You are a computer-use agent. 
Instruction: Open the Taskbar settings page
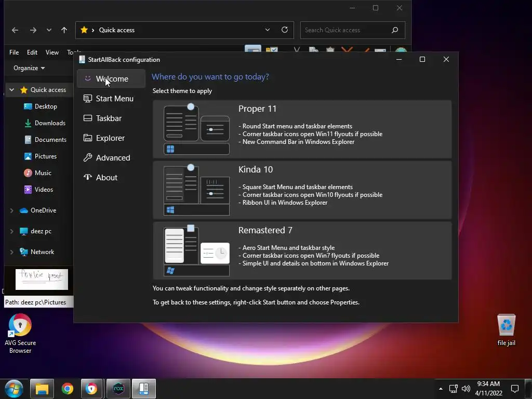[111, 118]
